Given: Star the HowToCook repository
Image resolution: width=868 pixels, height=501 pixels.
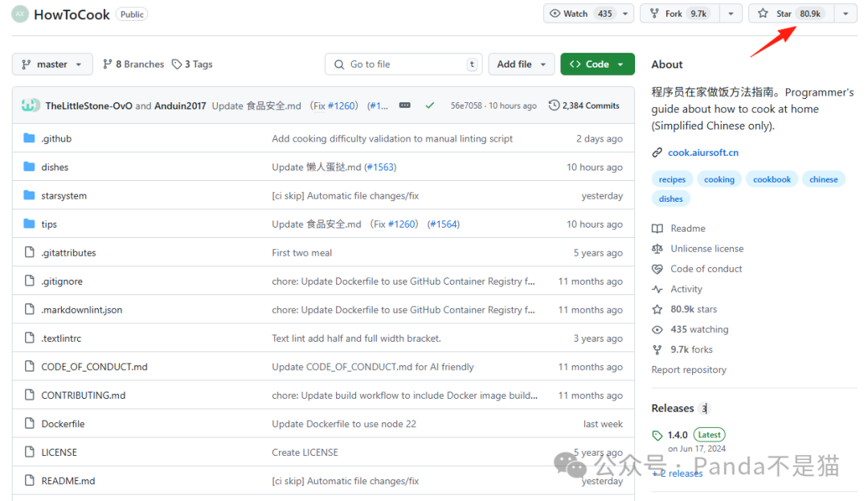Looking at the screenshot, I should tap(791, 14).
